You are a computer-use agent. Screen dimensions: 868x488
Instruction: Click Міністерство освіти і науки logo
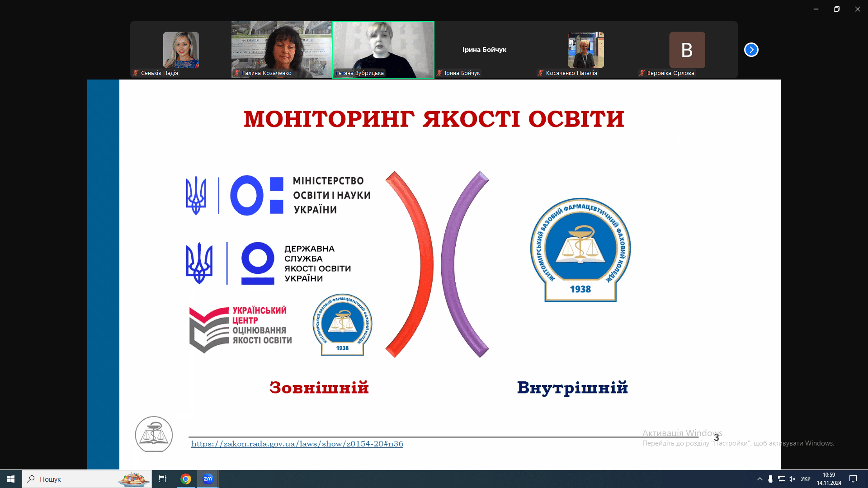pyautogui.click(x=278, y=195)
